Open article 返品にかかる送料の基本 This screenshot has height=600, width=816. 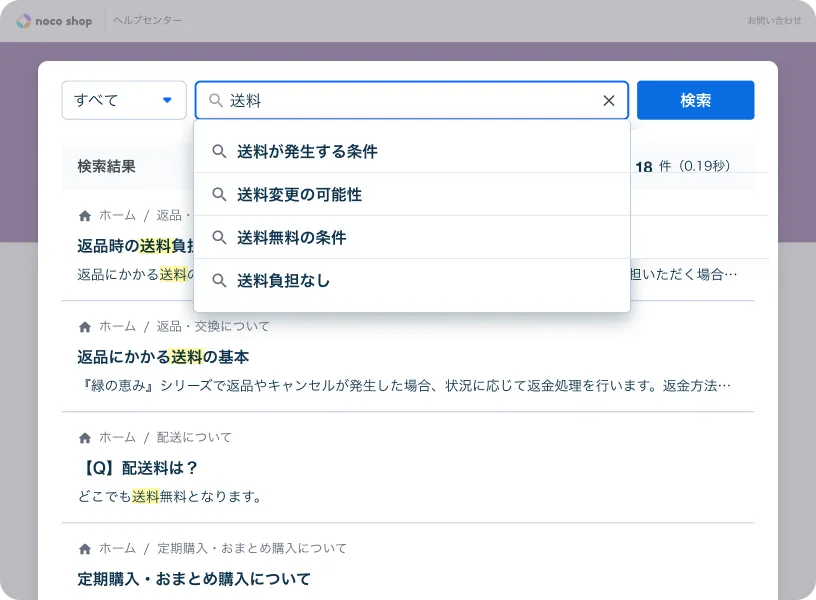coord(163,357)
